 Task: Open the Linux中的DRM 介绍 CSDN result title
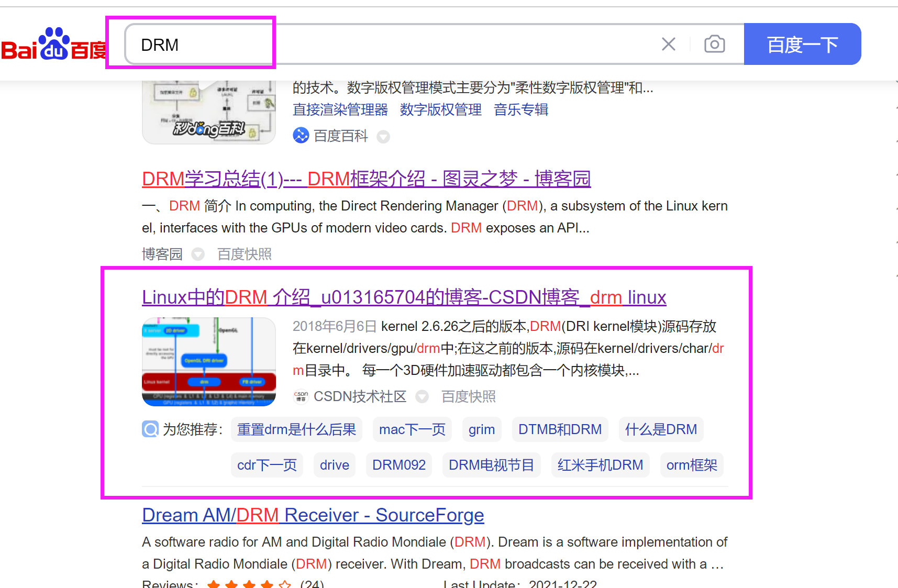pyautogui.click(x=404, y=297)
